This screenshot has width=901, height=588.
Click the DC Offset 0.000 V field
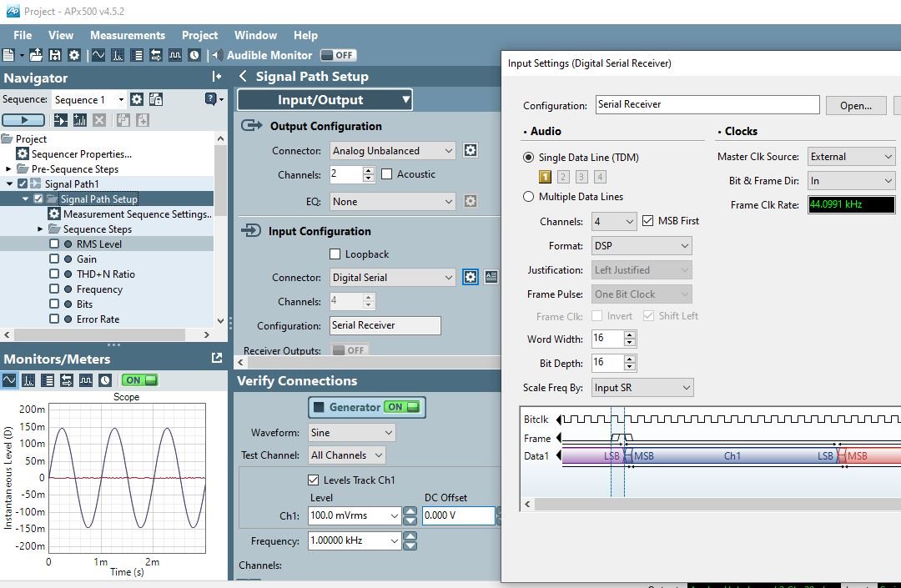click(x=459, y=515)
